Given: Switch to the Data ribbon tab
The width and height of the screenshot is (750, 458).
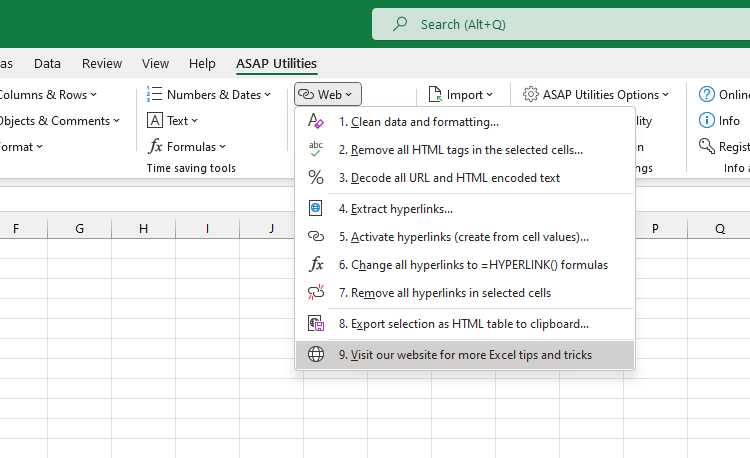Looking at the screenshot, I should pyautogui.click(x=47, y=64).
